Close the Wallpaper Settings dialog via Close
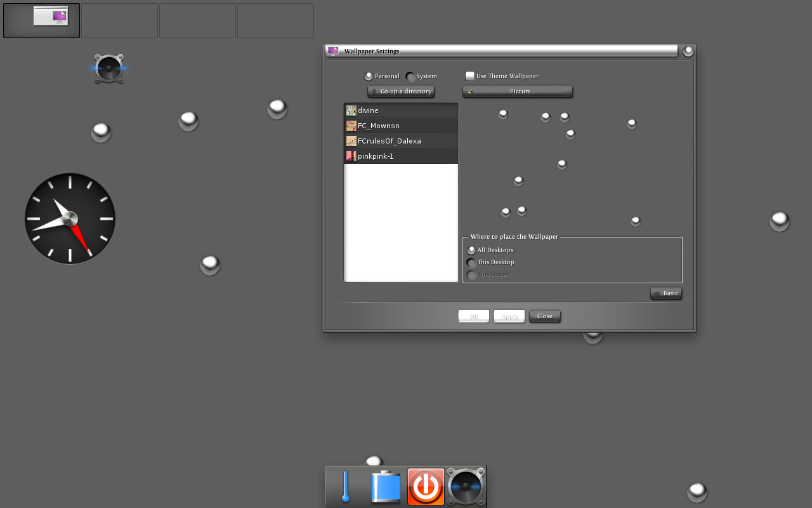Screen dimensions: 812x508 (x=545, y=316)
